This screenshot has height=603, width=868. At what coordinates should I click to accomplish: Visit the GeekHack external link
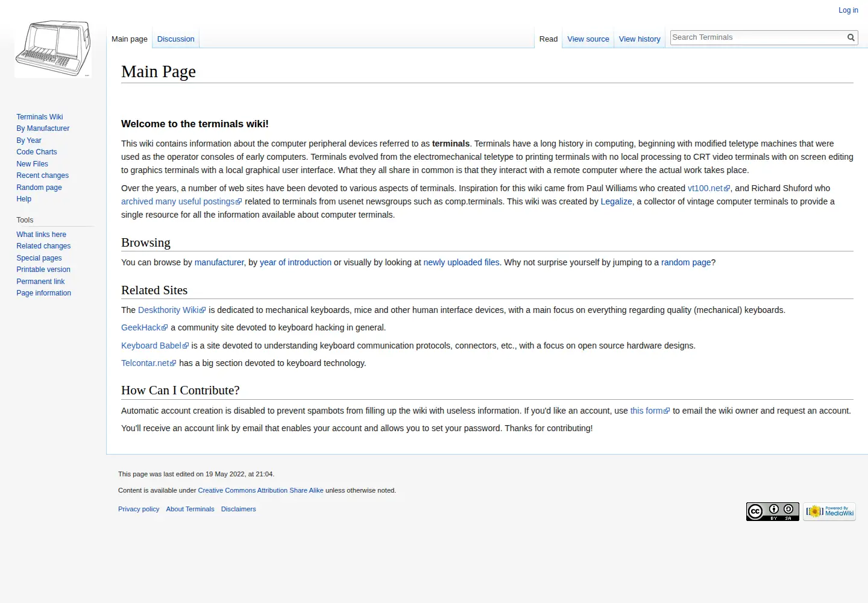click(145, 327)
